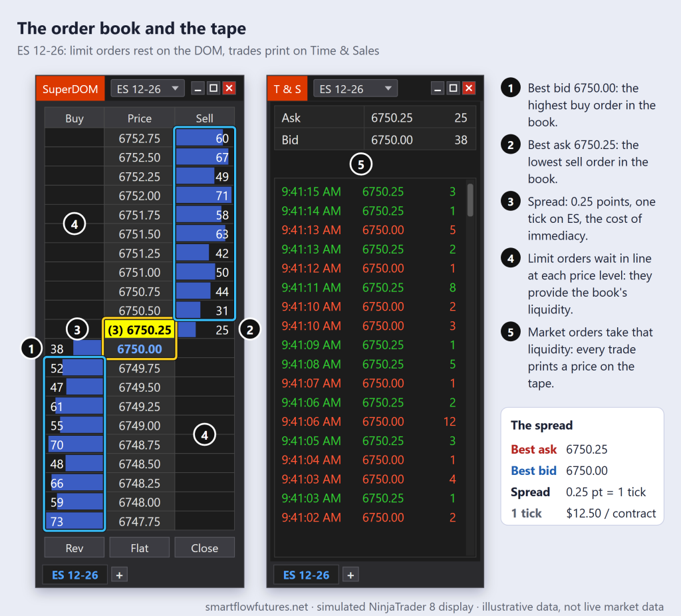
Task: Select the ES 12-26 tab in T & S
Action: [306, 575]
